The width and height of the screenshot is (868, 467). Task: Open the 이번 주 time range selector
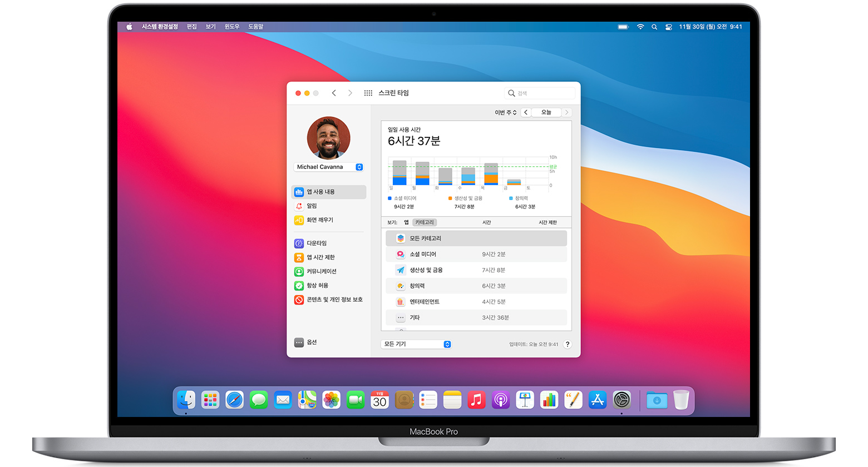click(x=505, y=112)
